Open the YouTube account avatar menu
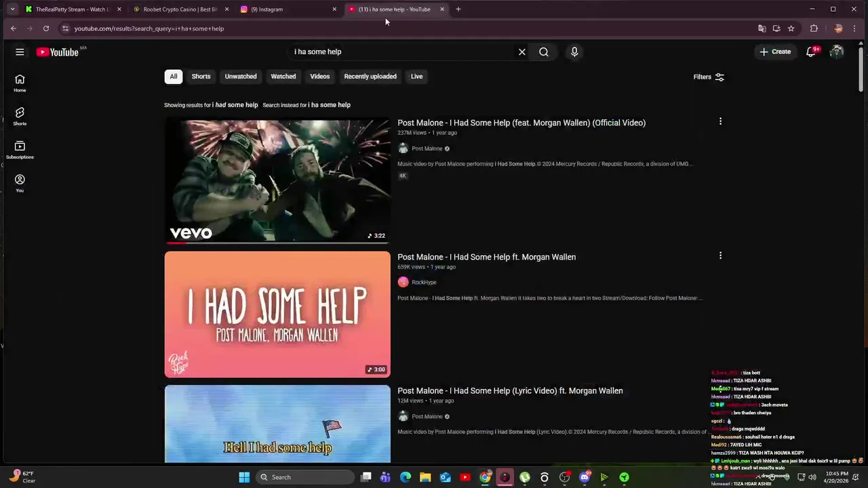This screenshot has height=488, width=868. coord(837,52)
